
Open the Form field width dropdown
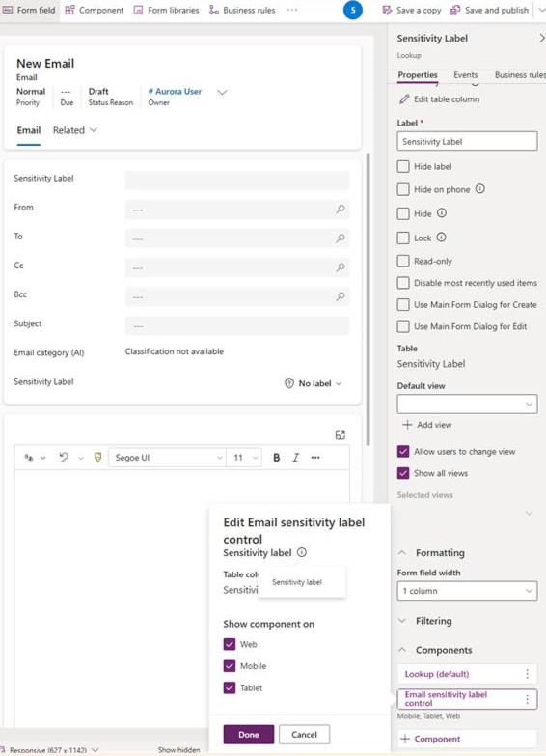pos(467,591)
